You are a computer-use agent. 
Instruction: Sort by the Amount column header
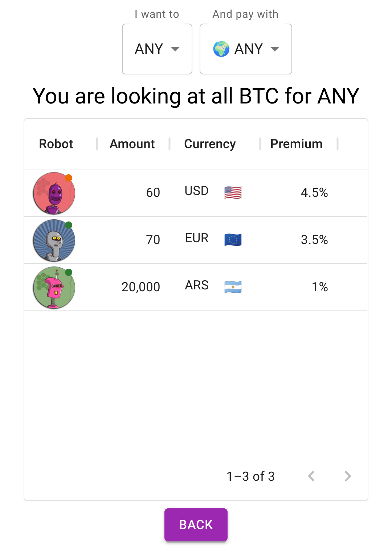point(132,144)
